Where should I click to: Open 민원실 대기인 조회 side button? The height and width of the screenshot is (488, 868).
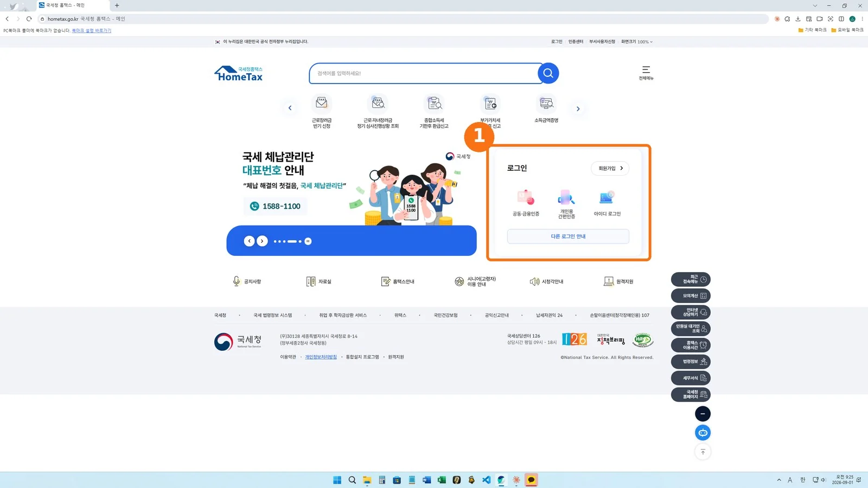click(x=691, y=329)
